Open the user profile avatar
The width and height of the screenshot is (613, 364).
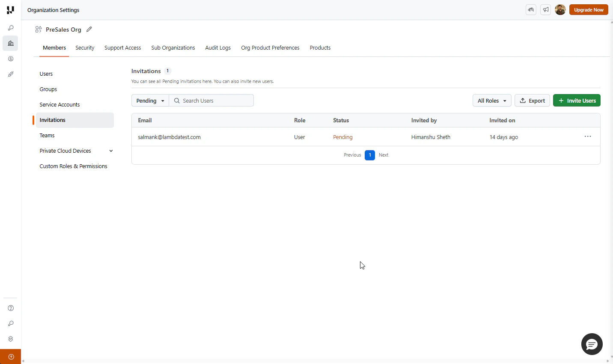click(560, 10)
